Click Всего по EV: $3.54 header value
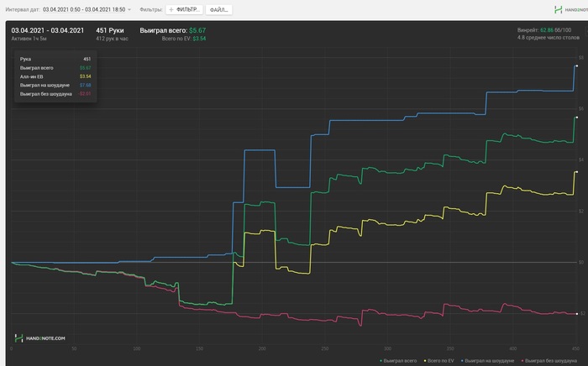 coord(184,39)
